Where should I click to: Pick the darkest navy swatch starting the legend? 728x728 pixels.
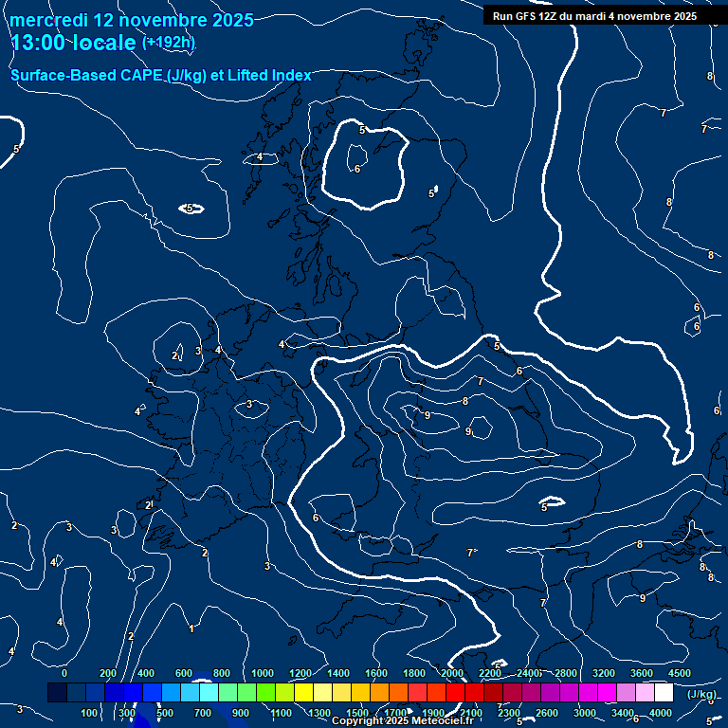(x=57, y=692)
